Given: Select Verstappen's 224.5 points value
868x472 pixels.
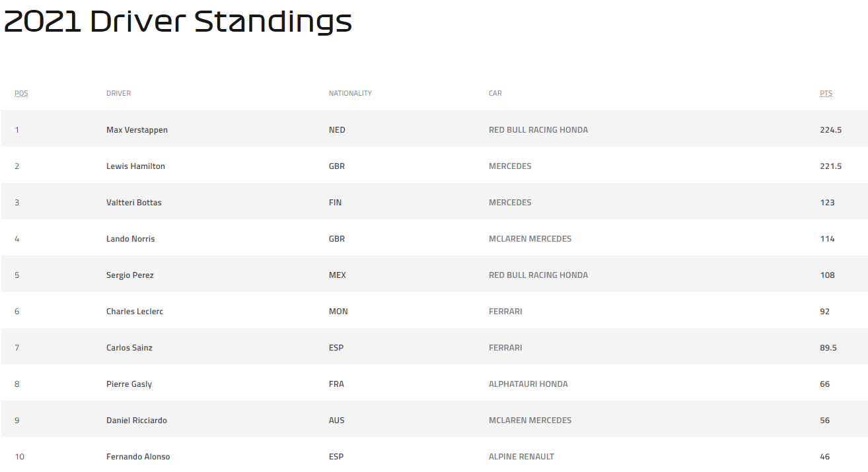Looking at the screenshot, I should point(830,130).
